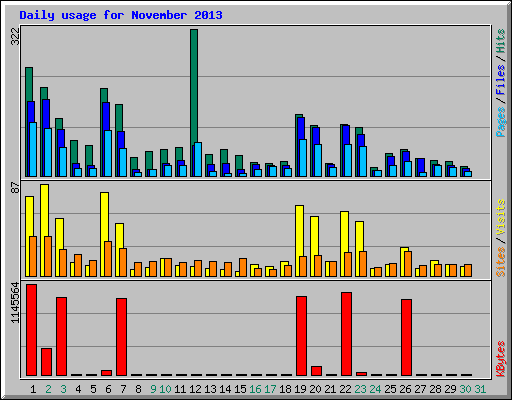Viewport: 512px width, 400px height.
Task: Click green day label 9 on the x-axis
Action: [x=153, y=389]
